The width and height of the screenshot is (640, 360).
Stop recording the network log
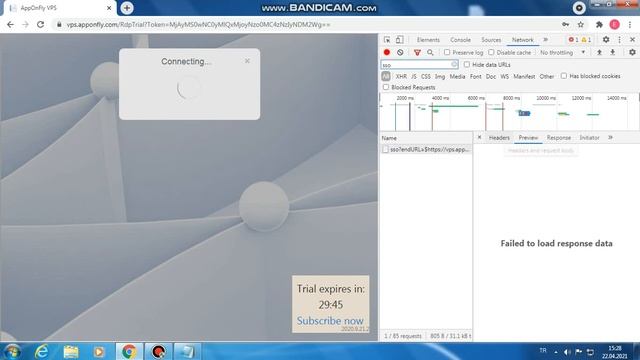point(387,52)
